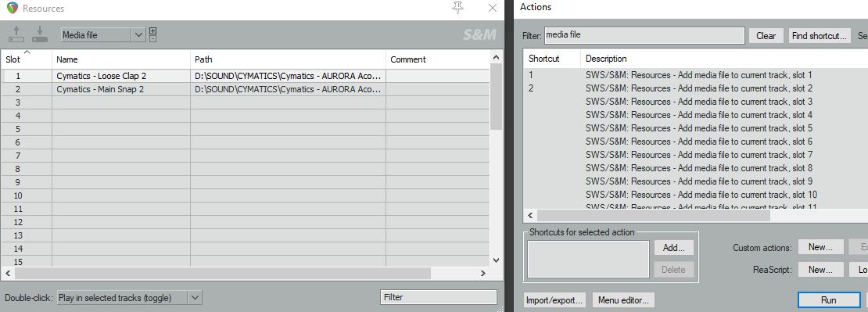Click the path cell of slot 2

click(x=288, y=89)
